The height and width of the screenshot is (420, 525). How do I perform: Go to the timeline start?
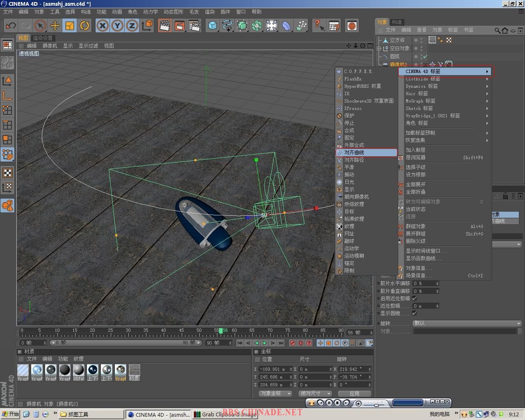pos(240,343)
